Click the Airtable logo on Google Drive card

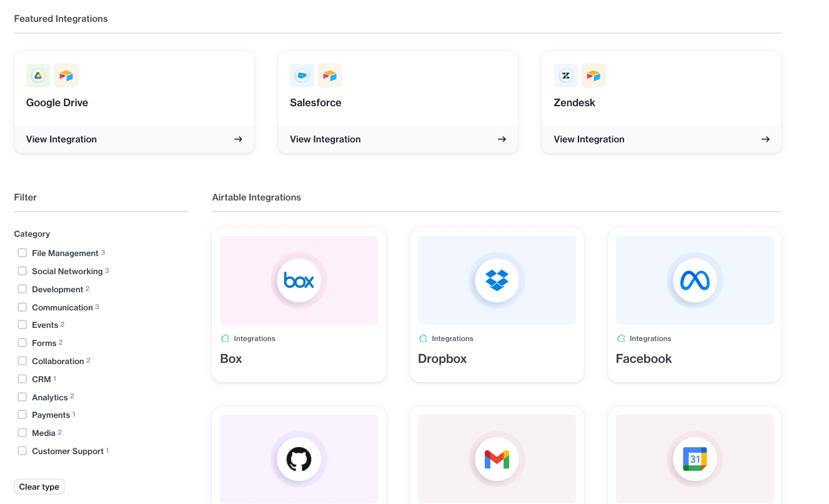(66, 76)
